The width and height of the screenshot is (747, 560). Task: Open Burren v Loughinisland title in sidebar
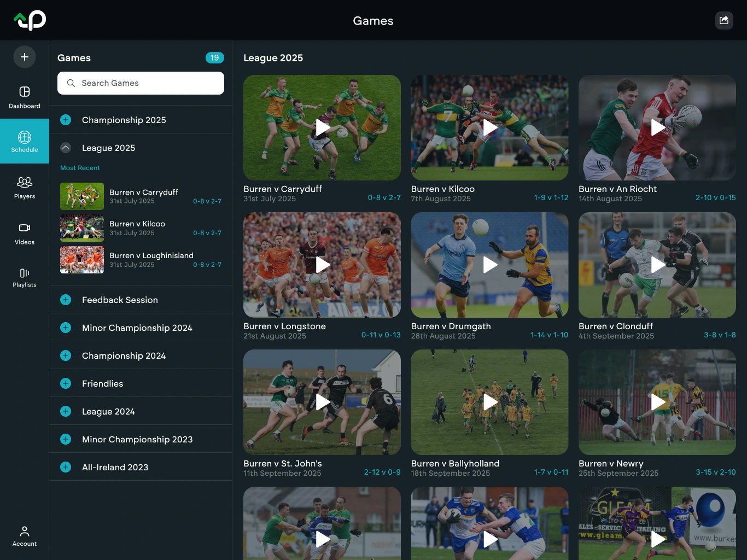(x=151, y=255)
